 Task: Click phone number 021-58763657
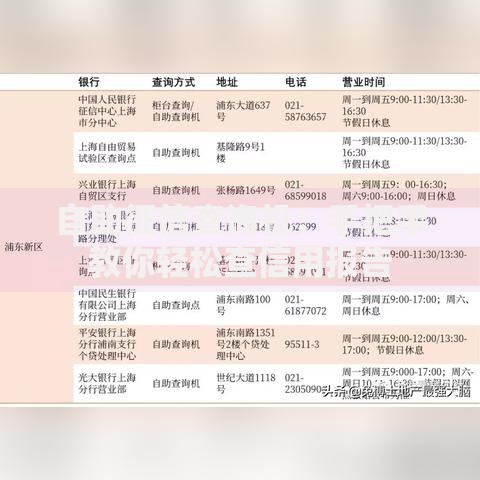pyautogui.click(x=305, y=111)
